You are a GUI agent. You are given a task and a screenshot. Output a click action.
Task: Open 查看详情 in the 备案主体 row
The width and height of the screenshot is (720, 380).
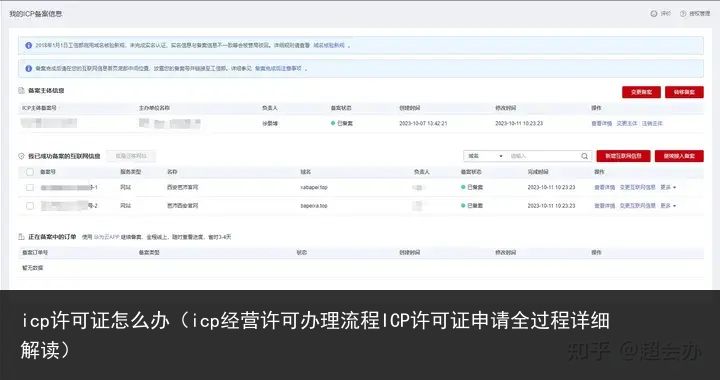(602, 123)
